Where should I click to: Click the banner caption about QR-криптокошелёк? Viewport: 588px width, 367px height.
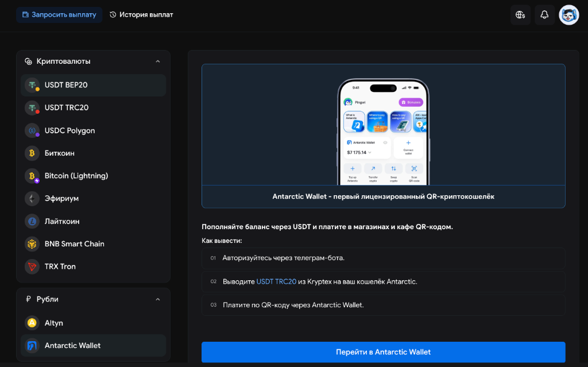tap(383, 196)
